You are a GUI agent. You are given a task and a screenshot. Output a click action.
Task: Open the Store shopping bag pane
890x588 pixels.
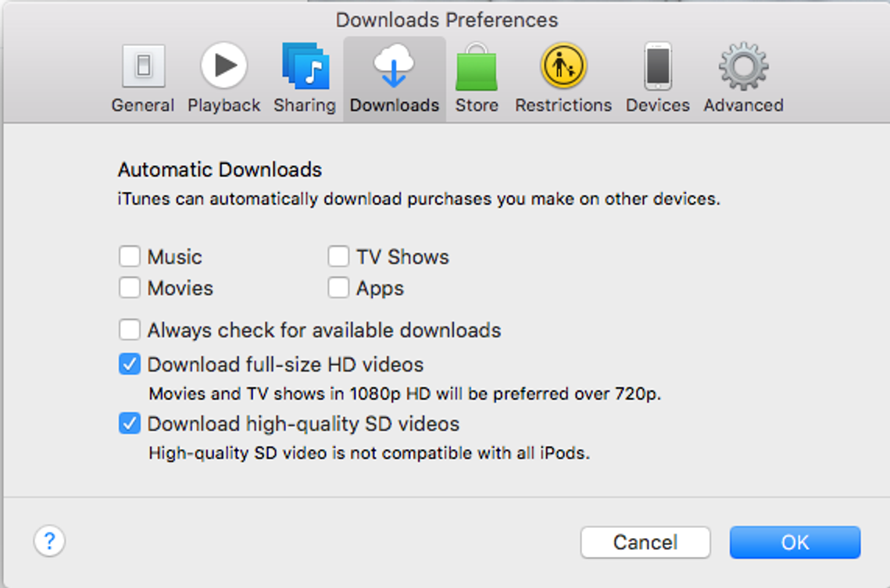tap(477, 77)
